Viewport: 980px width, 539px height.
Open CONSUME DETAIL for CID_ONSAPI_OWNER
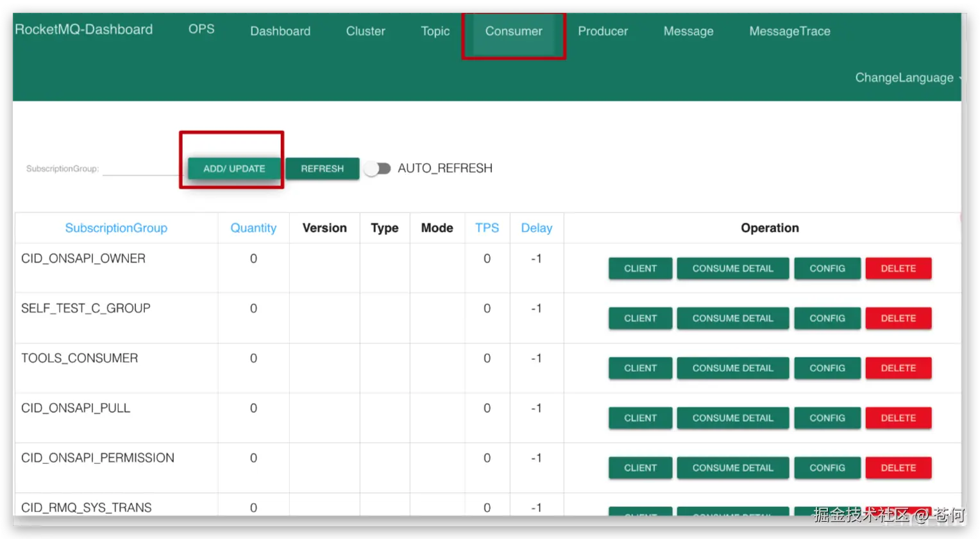(733, 268)
